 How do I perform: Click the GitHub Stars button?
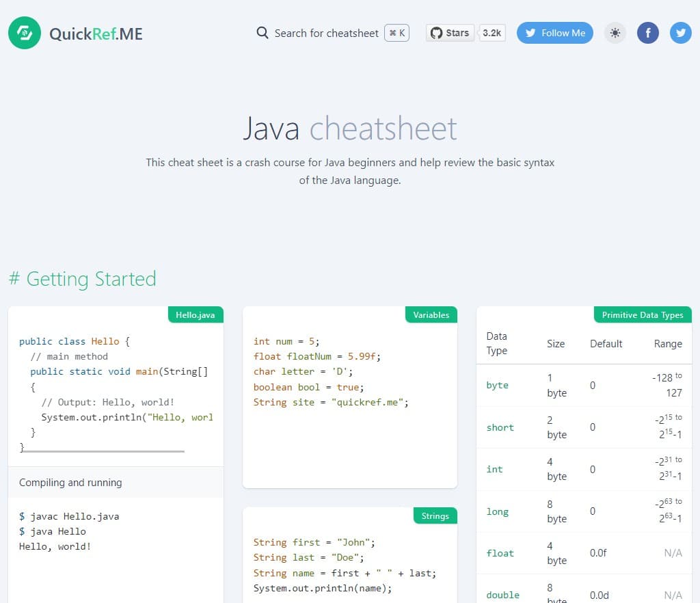(450, 33)
